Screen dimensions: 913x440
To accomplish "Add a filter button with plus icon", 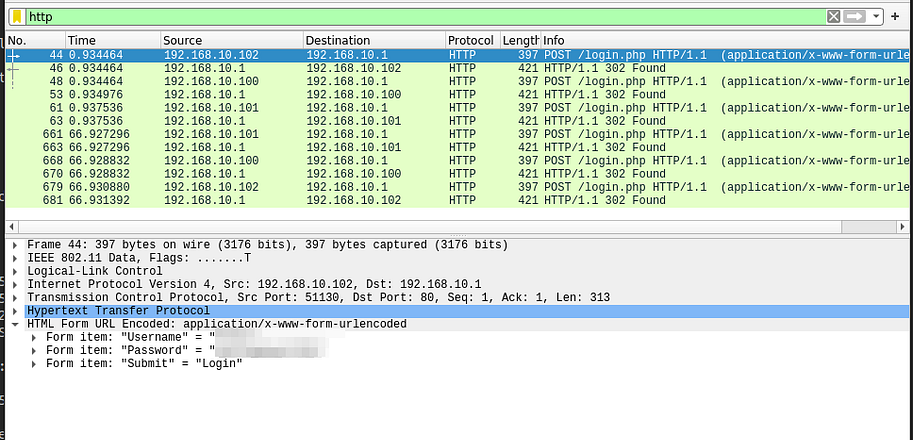I will coord(895,17).
